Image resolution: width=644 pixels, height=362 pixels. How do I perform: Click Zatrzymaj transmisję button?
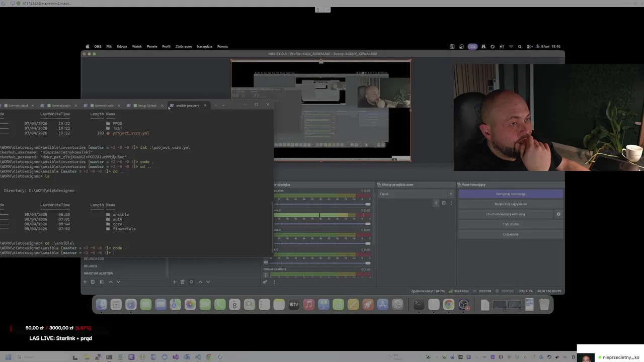click(511, 194)
